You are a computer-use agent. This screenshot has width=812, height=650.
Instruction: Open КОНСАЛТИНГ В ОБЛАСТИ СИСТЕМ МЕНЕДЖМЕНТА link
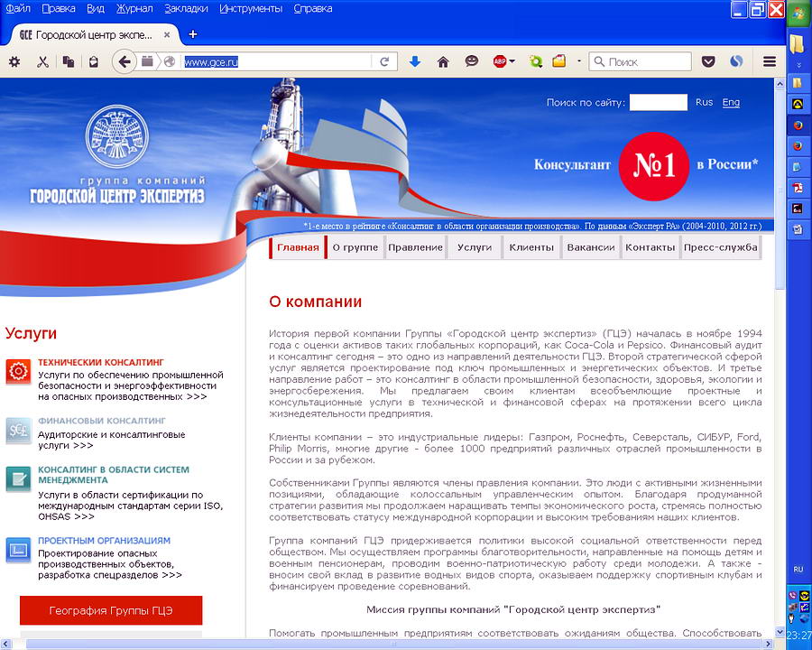(x=114, y=475)
